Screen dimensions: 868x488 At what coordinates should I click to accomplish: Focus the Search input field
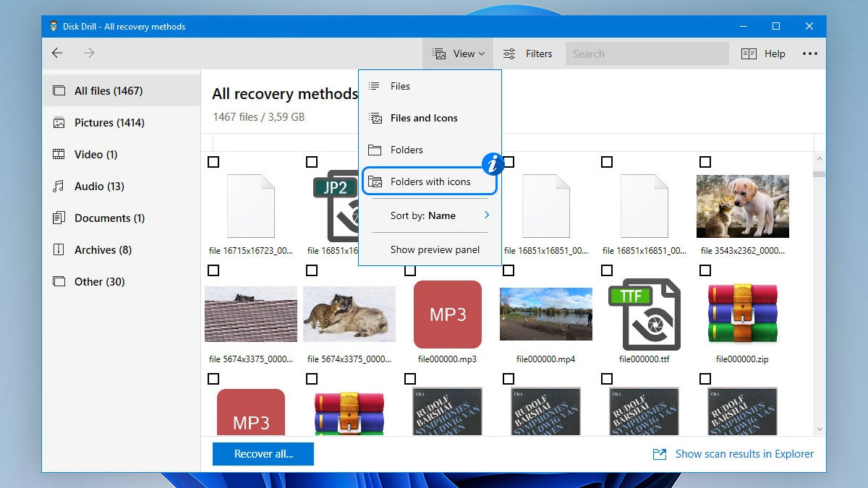[647, 53]
